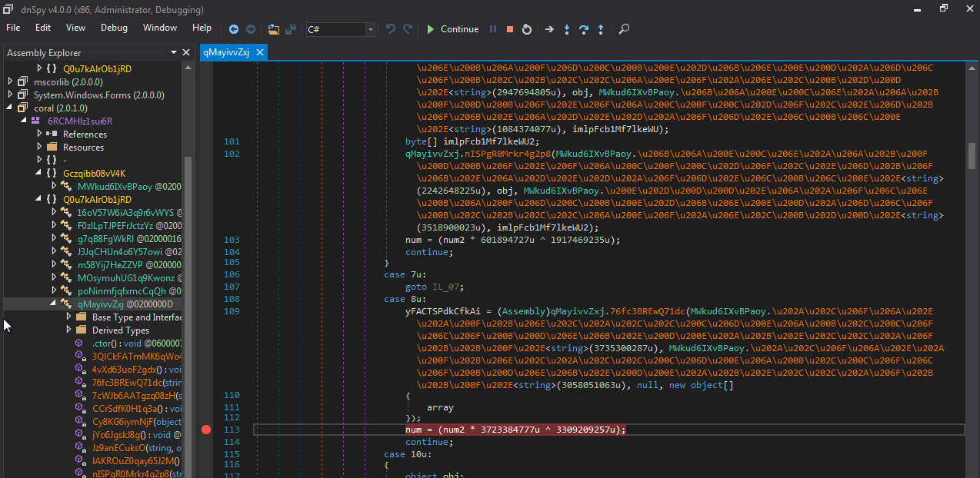Click the Open file folder icon
The width and height of the screenshot is (980, 478).
point(274,29)
